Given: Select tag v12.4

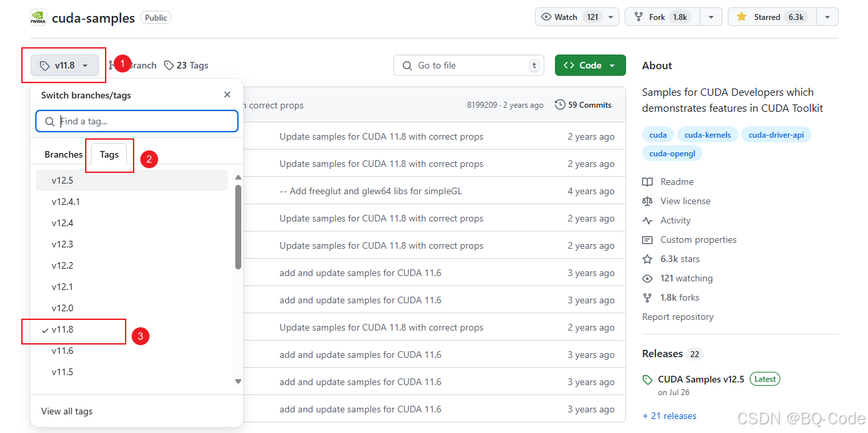Looking at the screenshot, I should point(132,223).
